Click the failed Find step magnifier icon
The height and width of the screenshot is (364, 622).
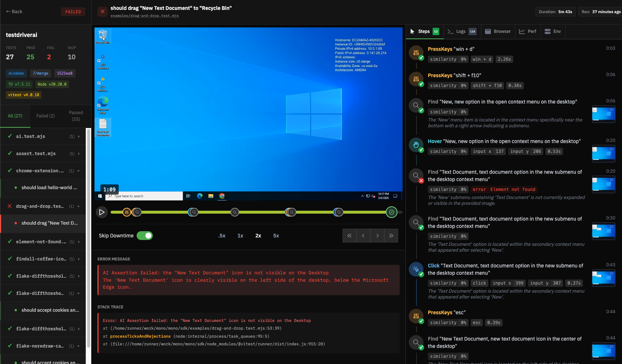[x=416, y=175]
